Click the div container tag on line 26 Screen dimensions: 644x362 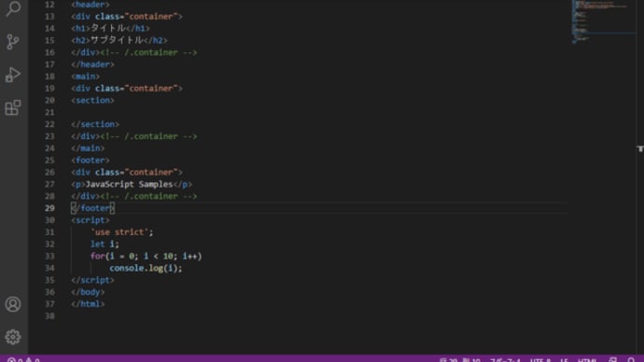(x=127, y=172)
